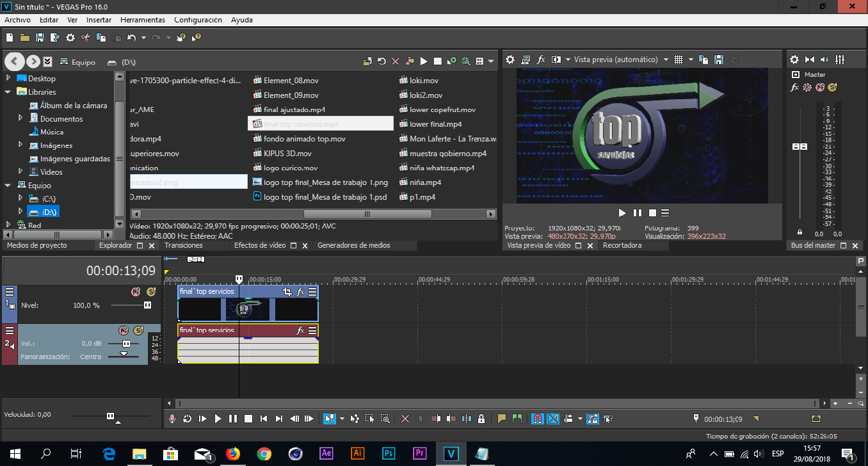This screenshot has height=466, width=868.
Task: Pause from the video preview transport
Action: coord(637,213)
